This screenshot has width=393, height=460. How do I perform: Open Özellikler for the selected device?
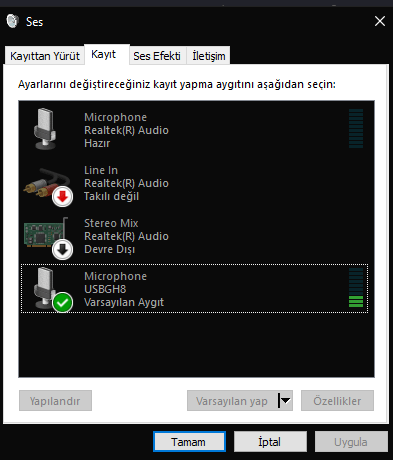(337, 401)
